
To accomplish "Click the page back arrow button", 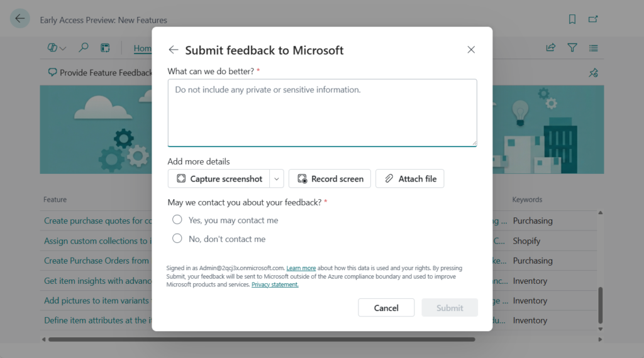I will click(x=20, y=19).
